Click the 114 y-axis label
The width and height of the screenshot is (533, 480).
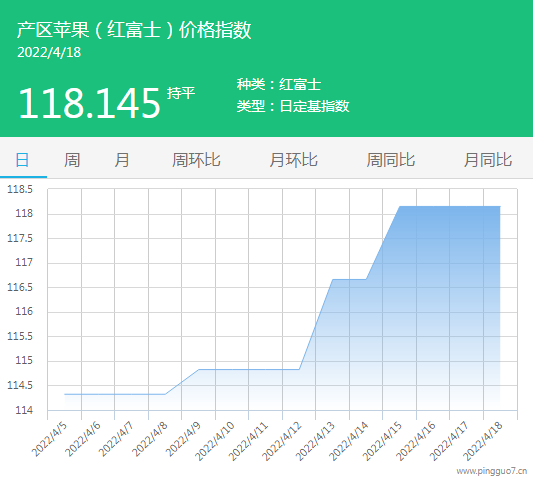(x=24, y=410)
